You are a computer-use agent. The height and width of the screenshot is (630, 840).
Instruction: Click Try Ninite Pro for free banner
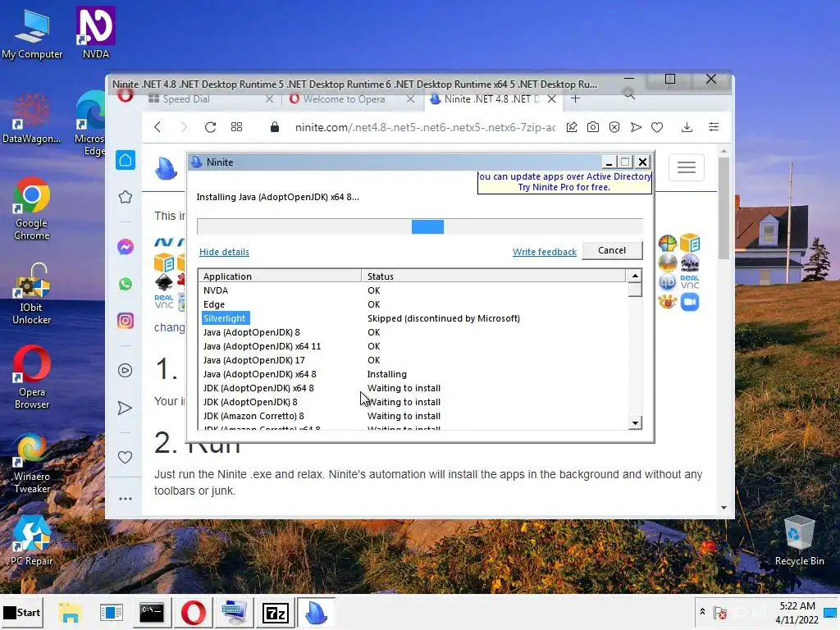pos(564,183)
